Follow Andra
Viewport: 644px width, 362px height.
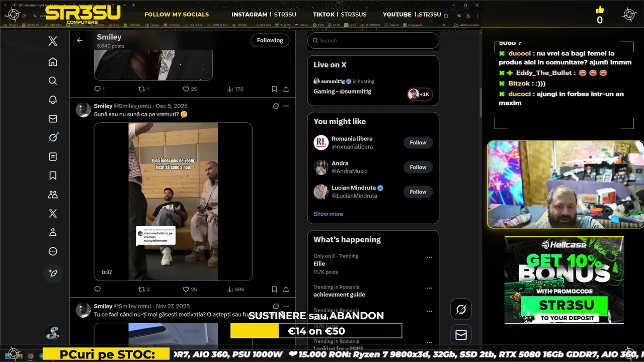418,167
